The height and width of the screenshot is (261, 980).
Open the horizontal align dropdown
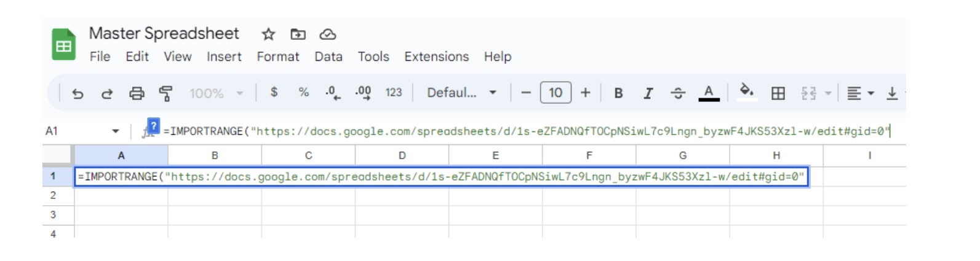coord(860,93)
